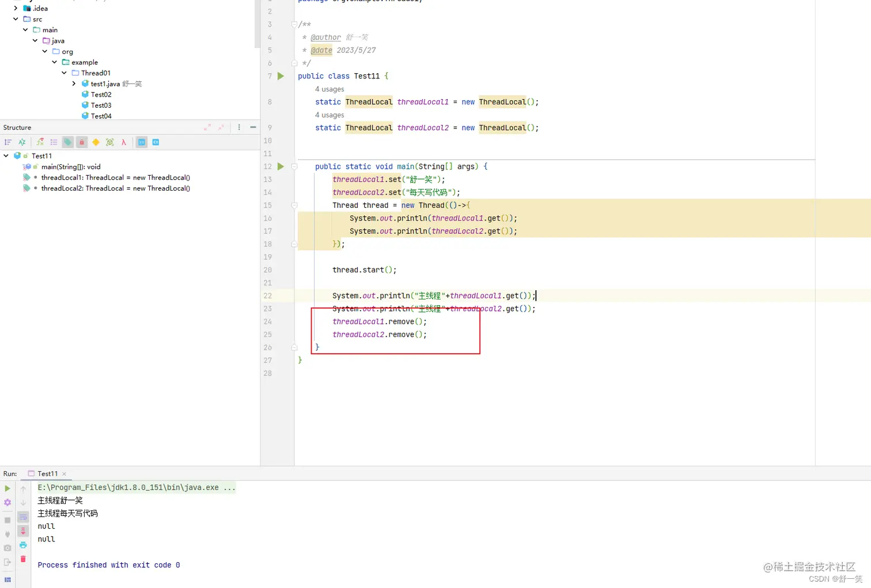Click threadLocal2.remove() on line 25

380,335
